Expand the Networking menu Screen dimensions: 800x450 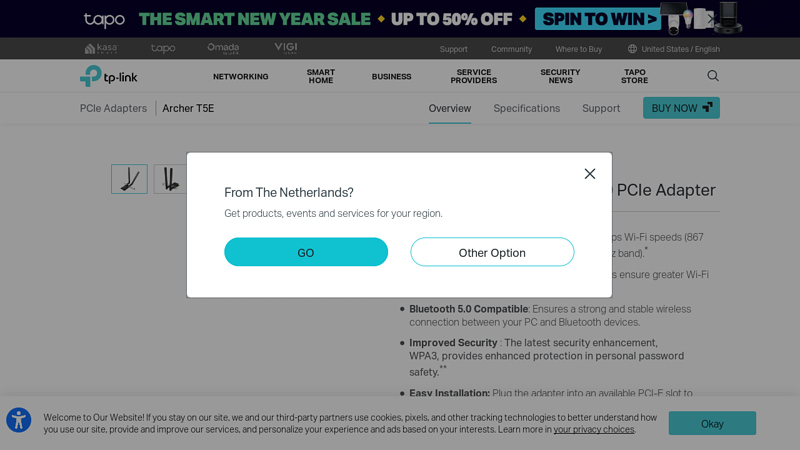point(240,77)
